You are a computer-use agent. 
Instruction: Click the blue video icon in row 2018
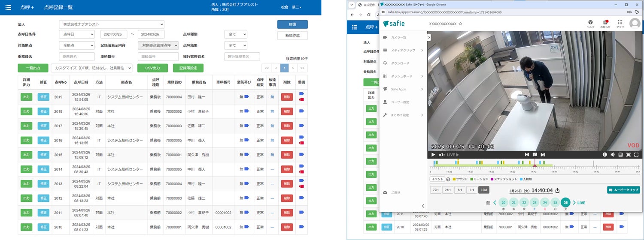click(301, 111)
